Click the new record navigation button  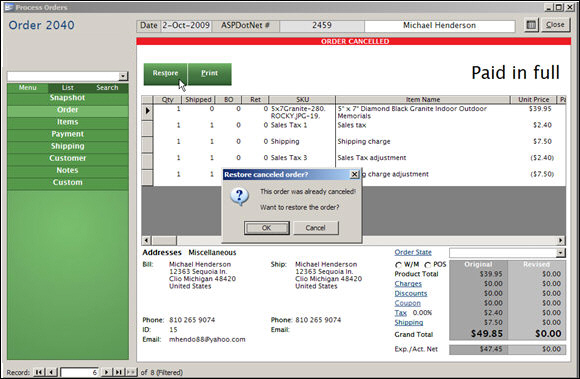point(131,372)
